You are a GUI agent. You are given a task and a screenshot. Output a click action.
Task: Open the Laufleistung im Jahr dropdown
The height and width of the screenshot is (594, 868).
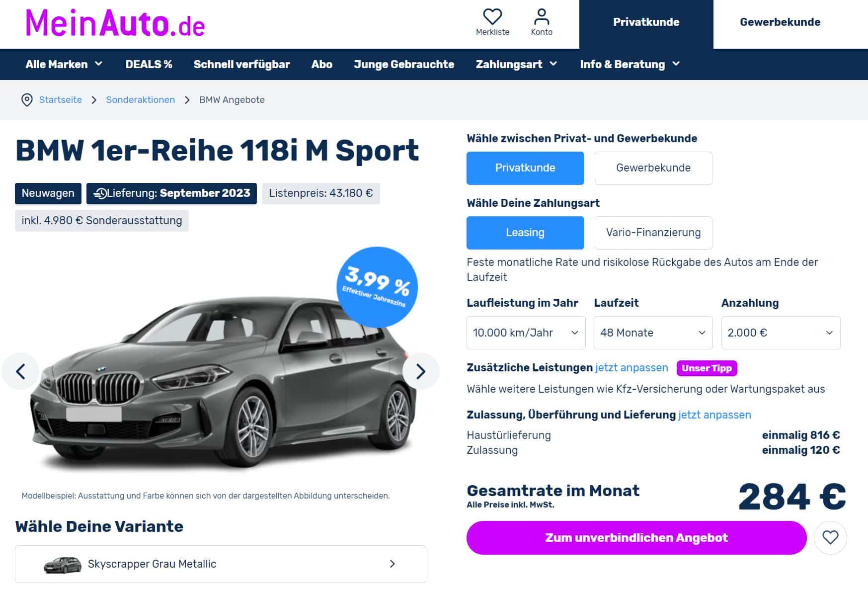pyautogui.click(x=526, y=333)
